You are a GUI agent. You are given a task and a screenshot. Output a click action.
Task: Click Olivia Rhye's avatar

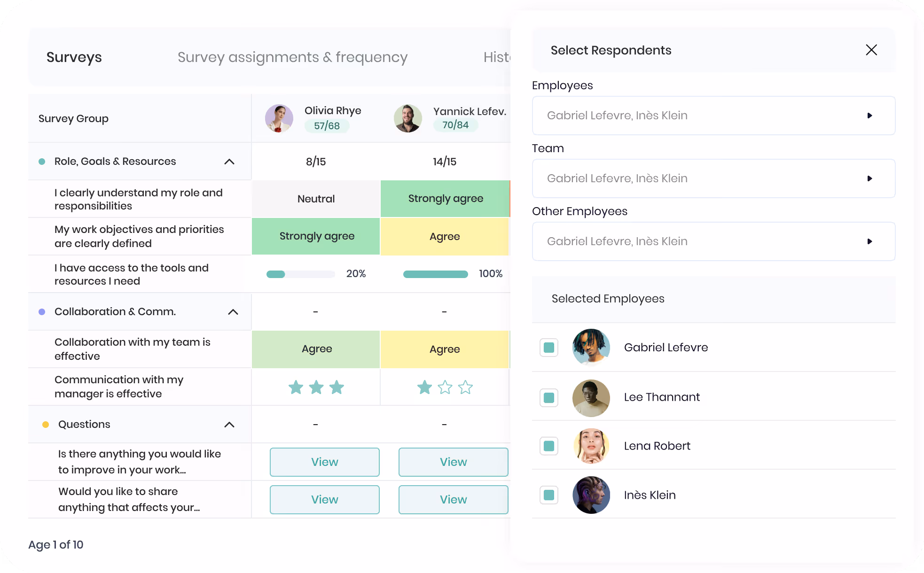coord(279,118)
